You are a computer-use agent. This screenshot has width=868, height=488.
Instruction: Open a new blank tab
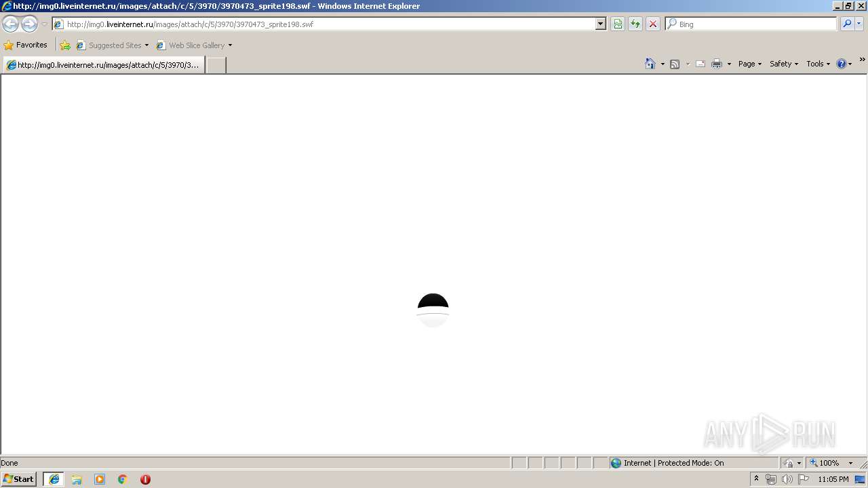point(216,65)
